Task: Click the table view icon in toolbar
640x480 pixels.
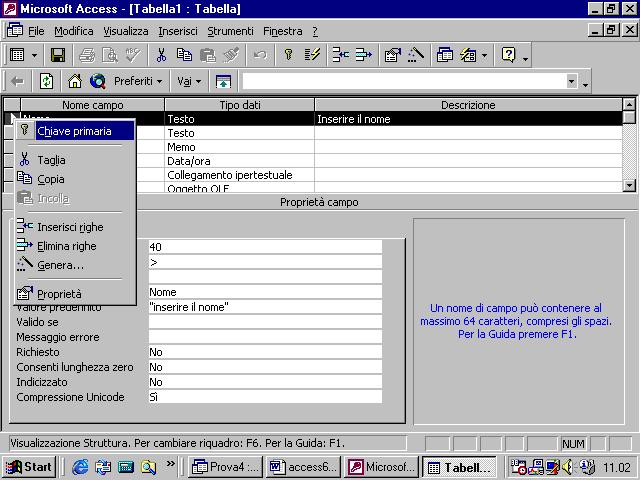Action: (x=17, y=55)
